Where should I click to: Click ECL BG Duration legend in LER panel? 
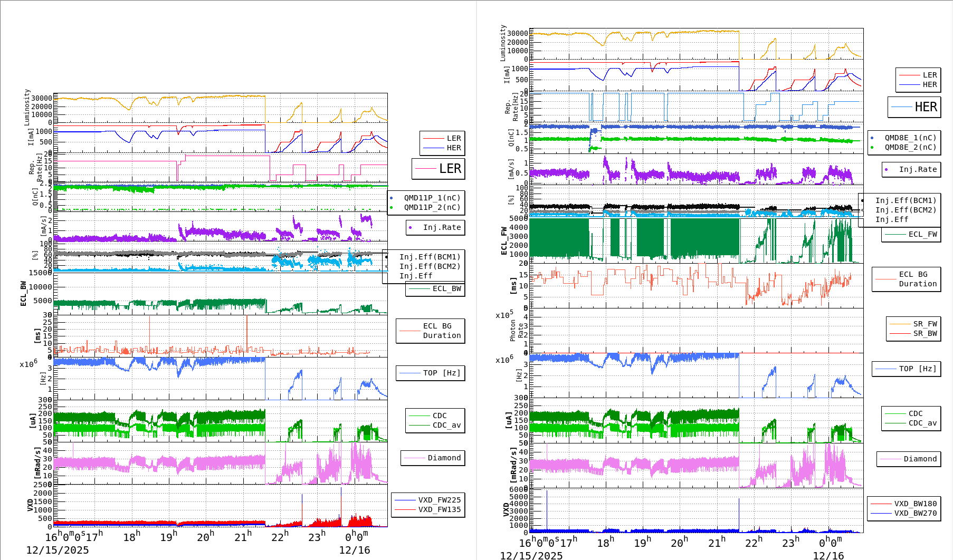442,331
